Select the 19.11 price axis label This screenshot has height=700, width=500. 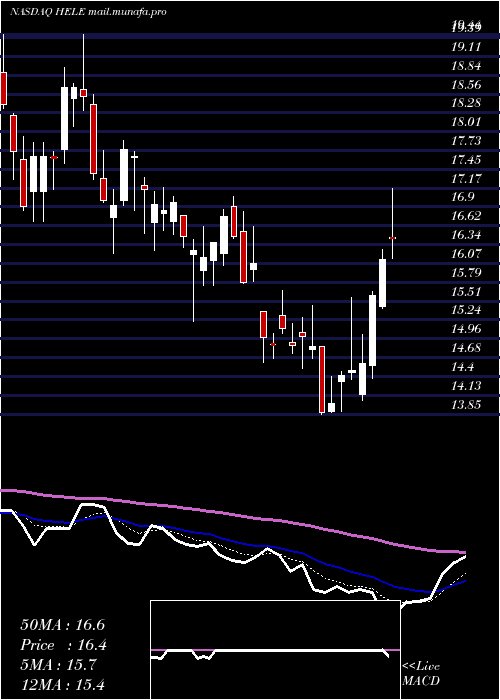pyautogui.click(x=466, y=46)
